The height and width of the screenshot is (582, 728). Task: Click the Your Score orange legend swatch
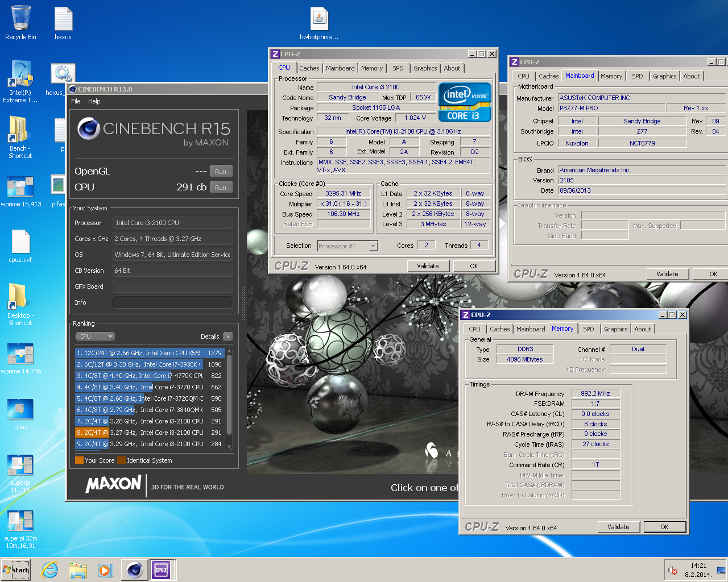point(79,460)
